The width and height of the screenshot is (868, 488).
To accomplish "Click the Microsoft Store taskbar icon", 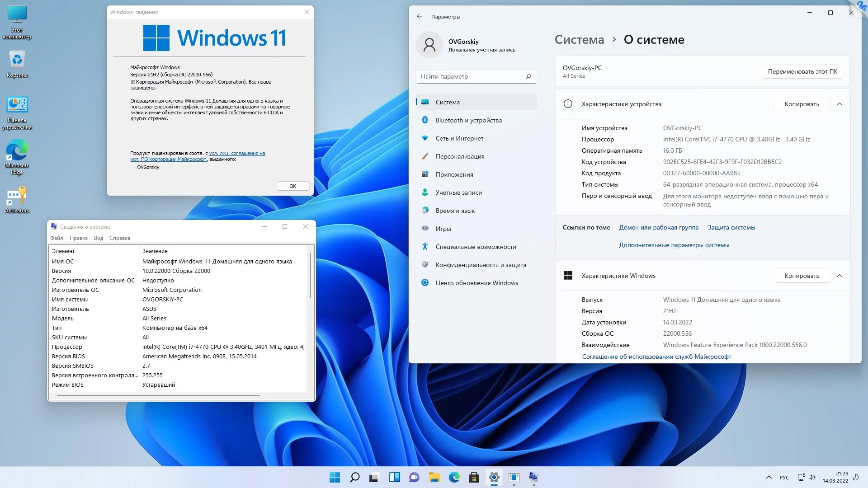I will click(x=474, y=477).
